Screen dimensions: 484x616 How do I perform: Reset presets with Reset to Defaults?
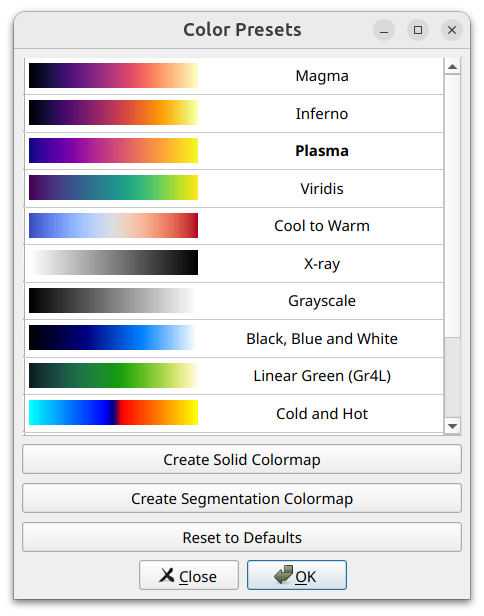click(x=242, y=537)
